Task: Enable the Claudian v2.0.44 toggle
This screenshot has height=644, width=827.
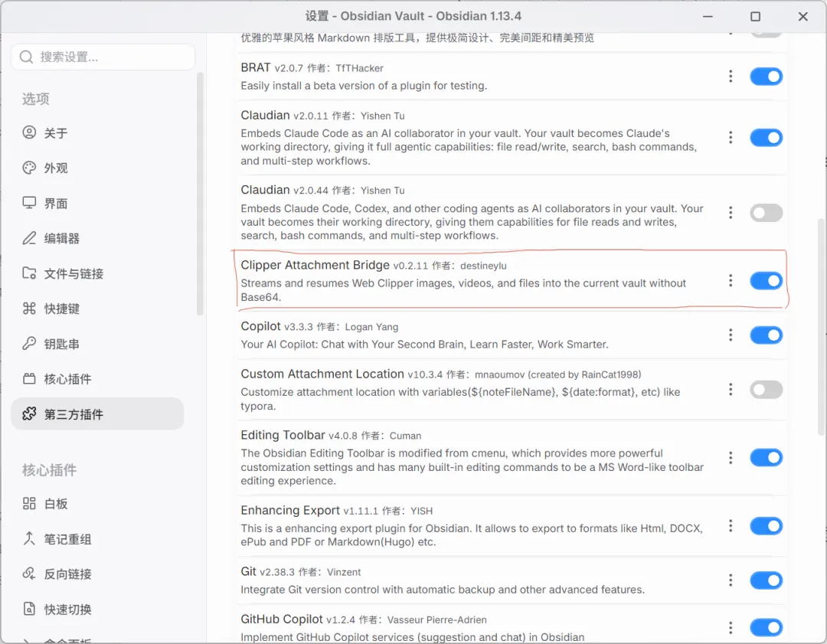Action: tap(766, 213)
